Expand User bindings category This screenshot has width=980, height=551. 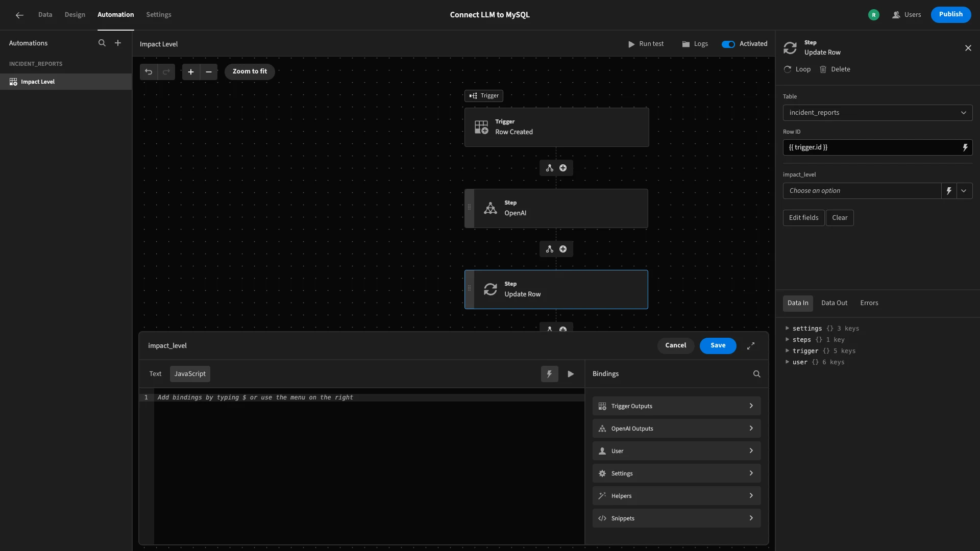676,451
